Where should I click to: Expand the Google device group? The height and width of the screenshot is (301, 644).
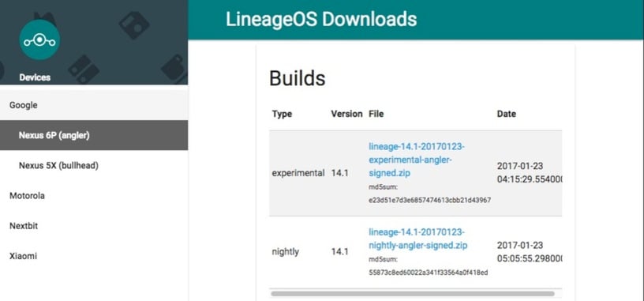(x=94, y=105)
